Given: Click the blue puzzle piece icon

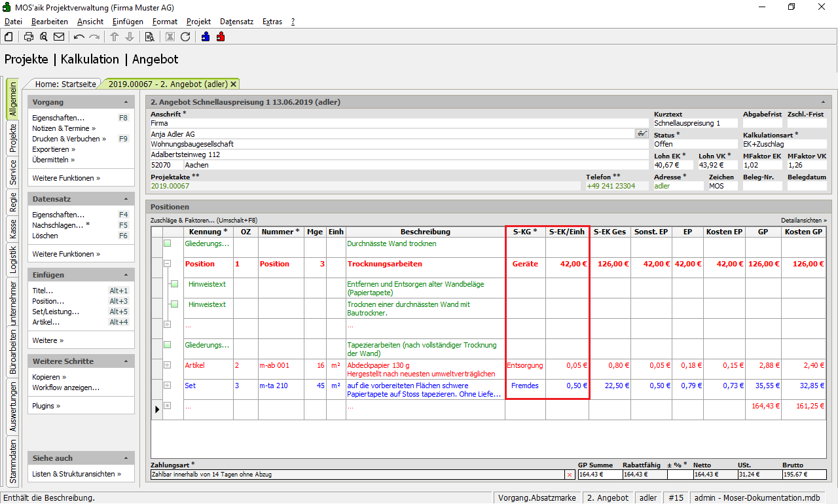Looking at the screenshot, I should [206, 37].
